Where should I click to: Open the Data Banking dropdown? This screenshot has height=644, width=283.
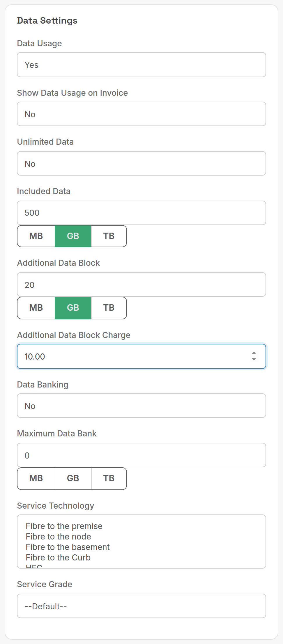(141, 406)
